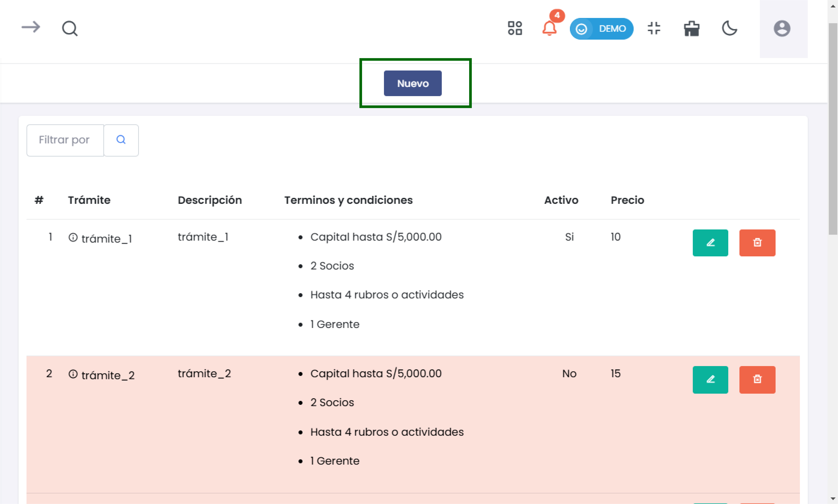
Task: View the info tooltip beside trámite_2
Action: click(x=73, y=374)
